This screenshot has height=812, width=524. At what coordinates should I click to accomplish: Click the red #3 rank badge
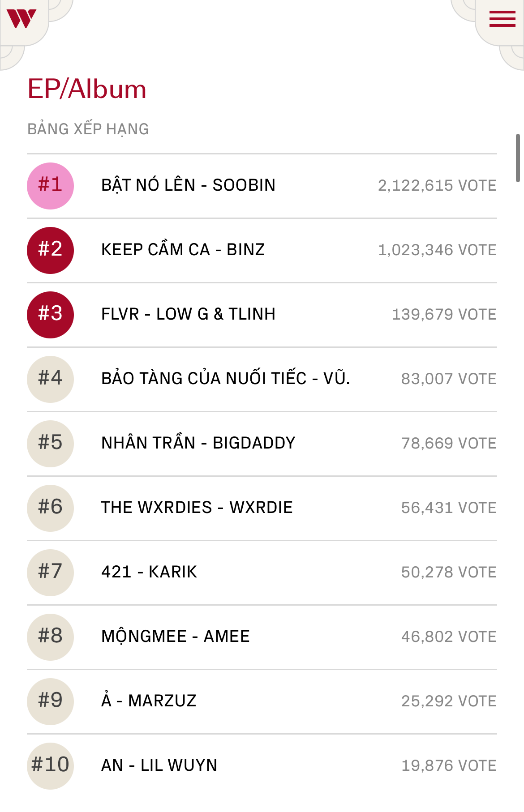click(x=50, y=315)
